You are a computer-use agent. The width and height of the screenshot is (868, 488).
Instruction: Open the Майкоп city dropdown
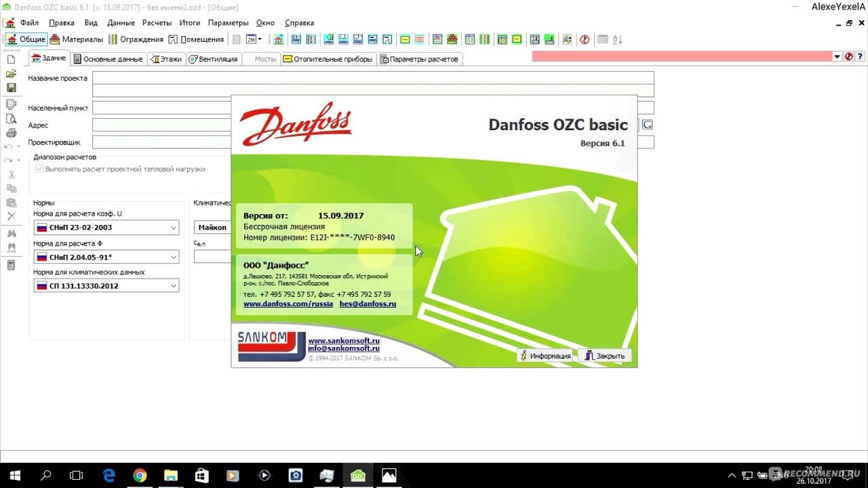coord(213,228)
